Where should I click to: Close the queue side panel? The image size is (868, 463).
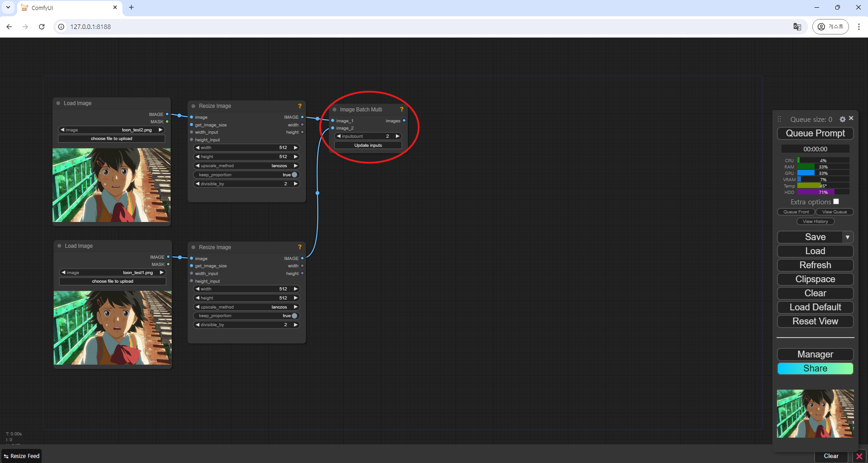tap(851, 118)
